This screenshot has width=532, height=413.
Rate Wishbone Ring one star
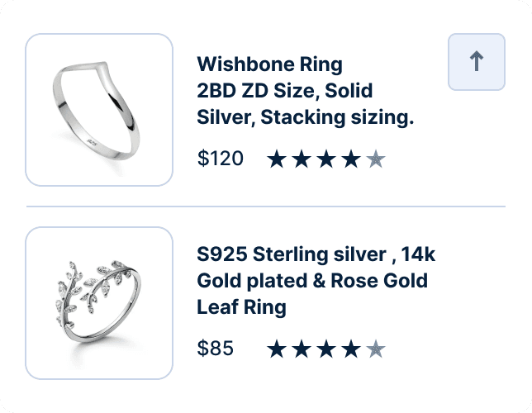[277, 159]
